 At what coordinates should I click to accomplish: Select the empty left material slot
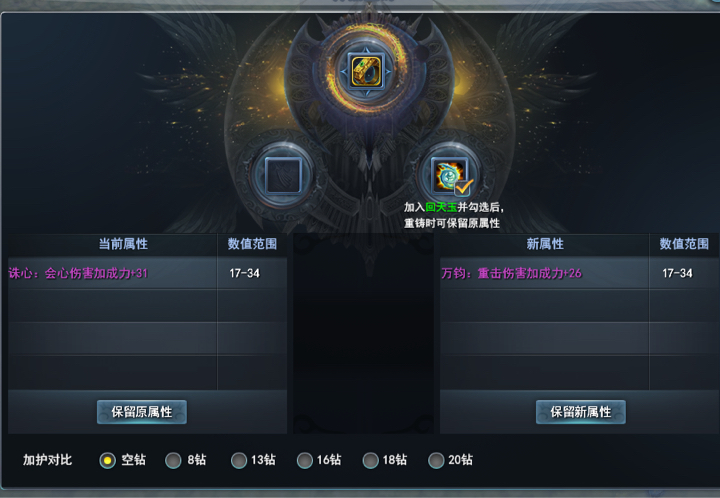tap(283, 176)
